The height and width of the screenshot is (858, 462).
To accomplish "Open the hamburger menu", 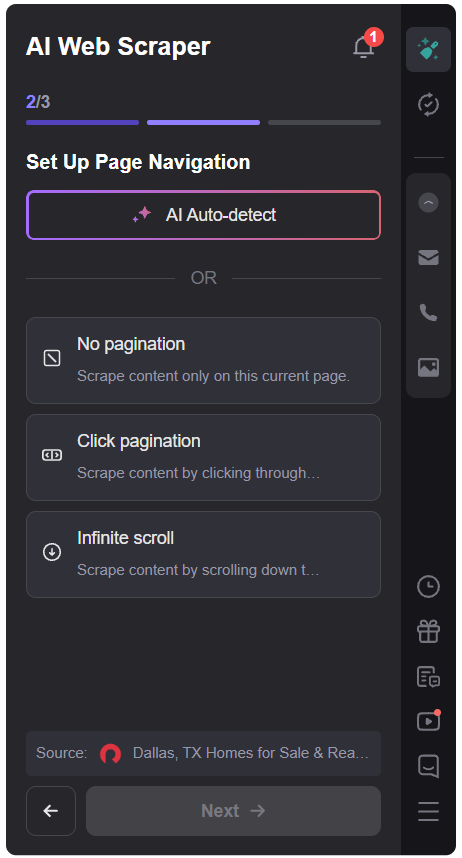I will point(429,811).
